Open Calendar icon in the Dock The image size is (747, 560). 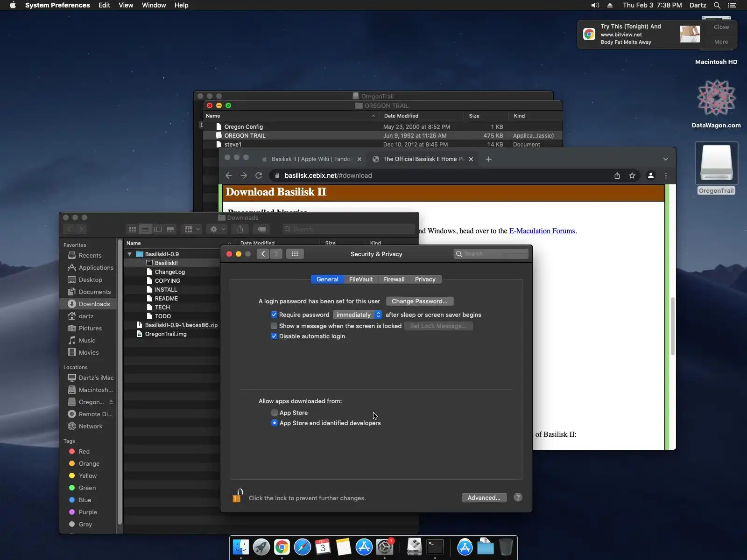323,547
